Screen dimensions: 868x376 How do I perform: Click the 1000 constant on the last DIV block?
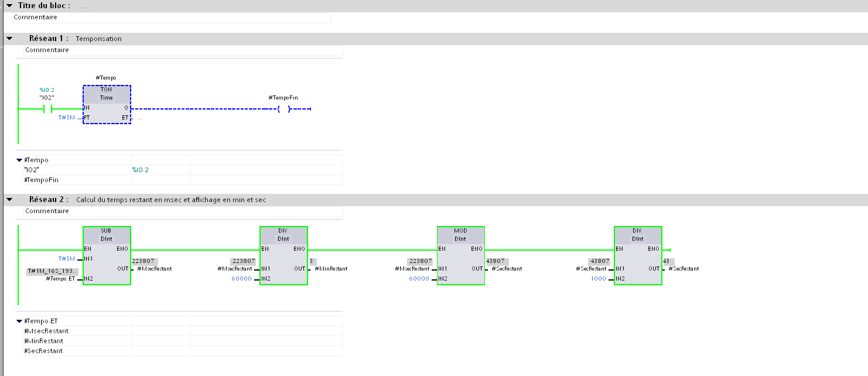(x=599, y=279)
